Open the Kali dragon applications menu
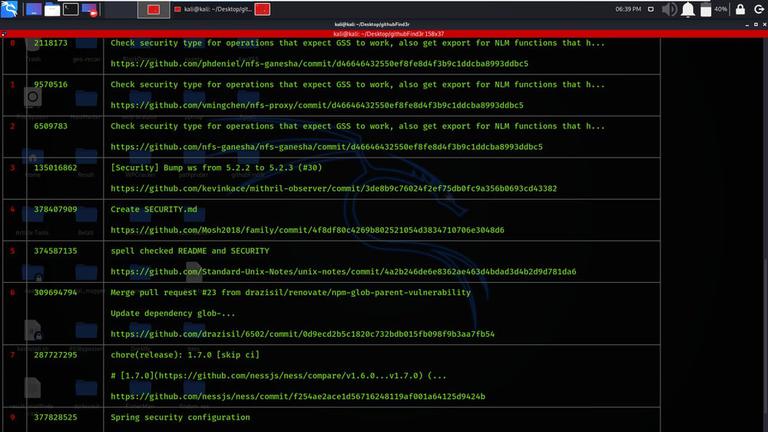 9,9
